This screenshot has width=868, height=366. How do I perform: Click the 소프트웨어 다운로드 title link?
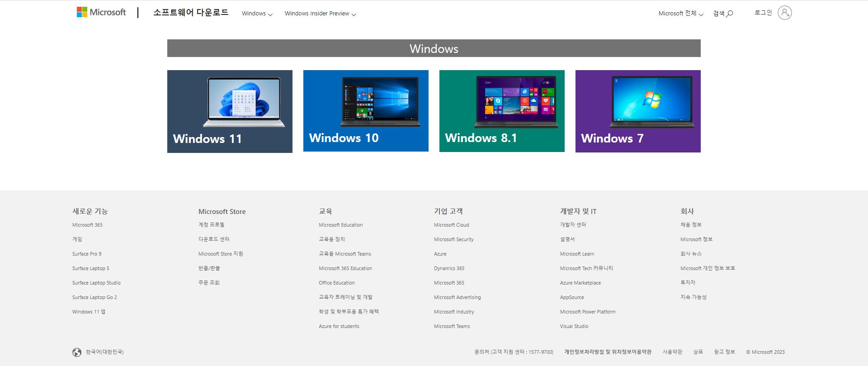[x=191, y=13]
